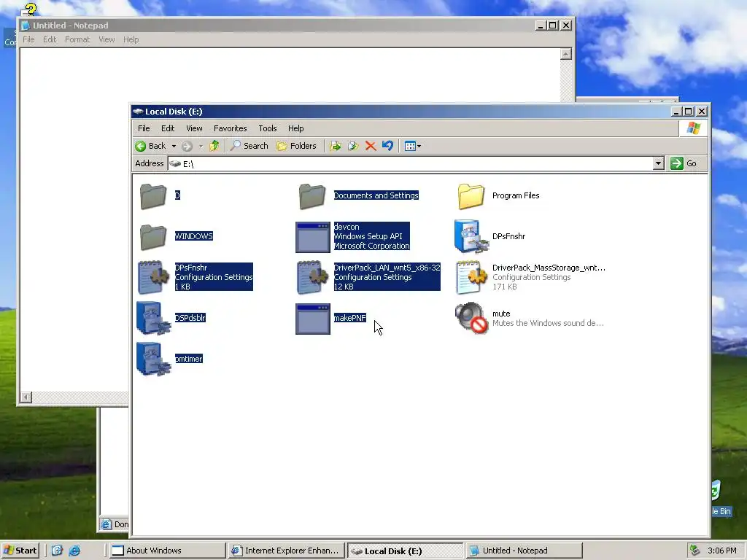The height and width of the screenshot is (560, 747).
Task: Click the omtimer file name text
Action: coord(189,359)
